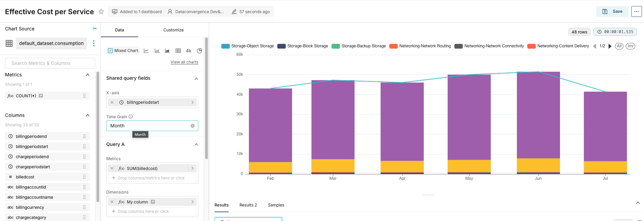The image size is (644, 221).
Task: Click the control panel vertical scrollbar
Action: pyautogui.click(x=206, y=98)
